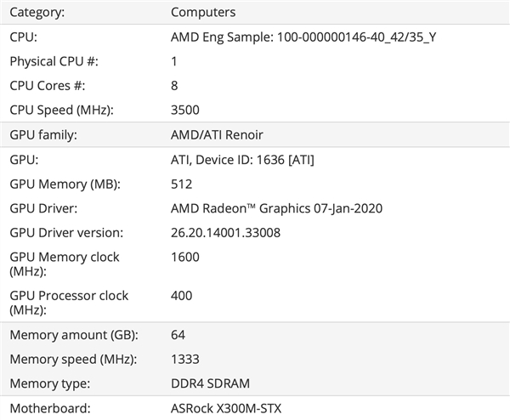
Task: Click the DDR4 SDRAM memory type
Action: (x=210, y=383)
